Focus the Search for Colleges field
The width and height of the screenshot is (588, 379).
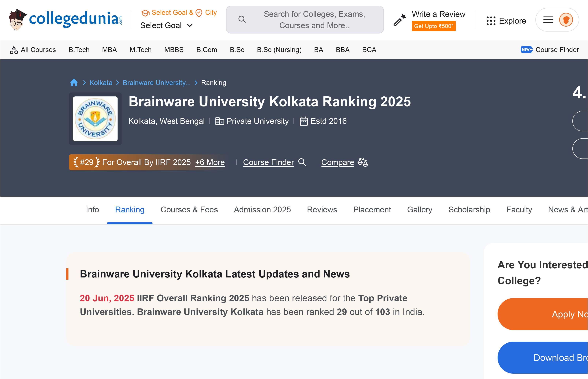pos(305,20)
